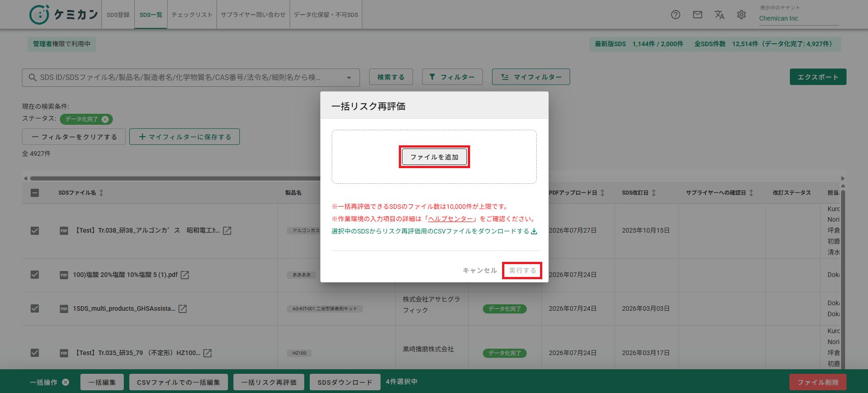
Task: Open external link for 1SDS_multi_products file
Action: [183, 308]
